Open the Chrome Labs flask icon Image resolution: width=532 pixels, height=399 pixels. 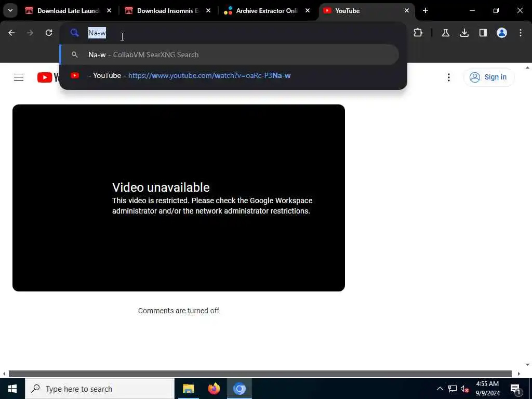445,33
